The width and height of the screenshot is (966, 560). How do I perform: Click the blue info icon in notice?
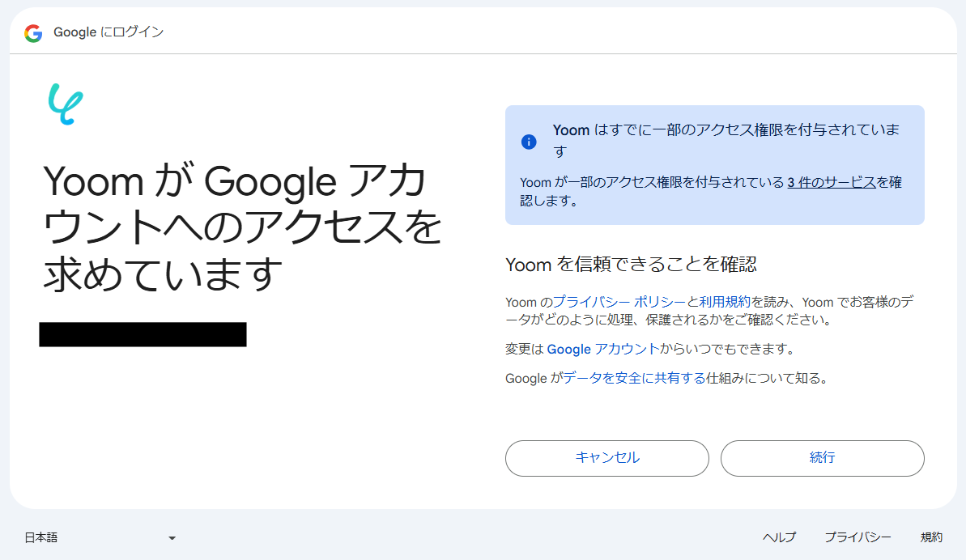coord(529,142)
